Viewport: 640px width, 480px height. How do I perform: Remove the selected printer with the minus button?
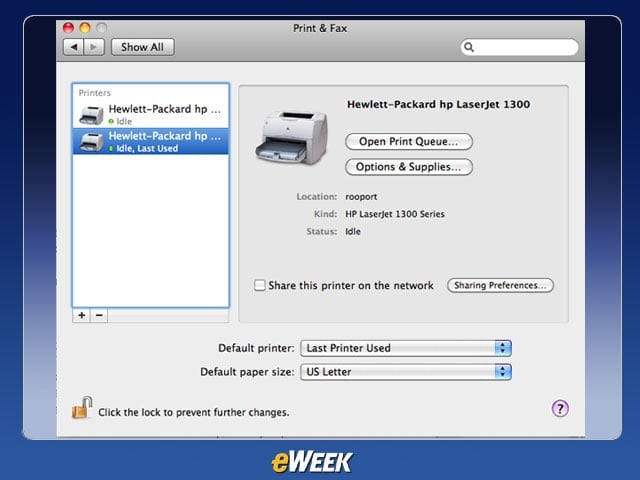99,315
